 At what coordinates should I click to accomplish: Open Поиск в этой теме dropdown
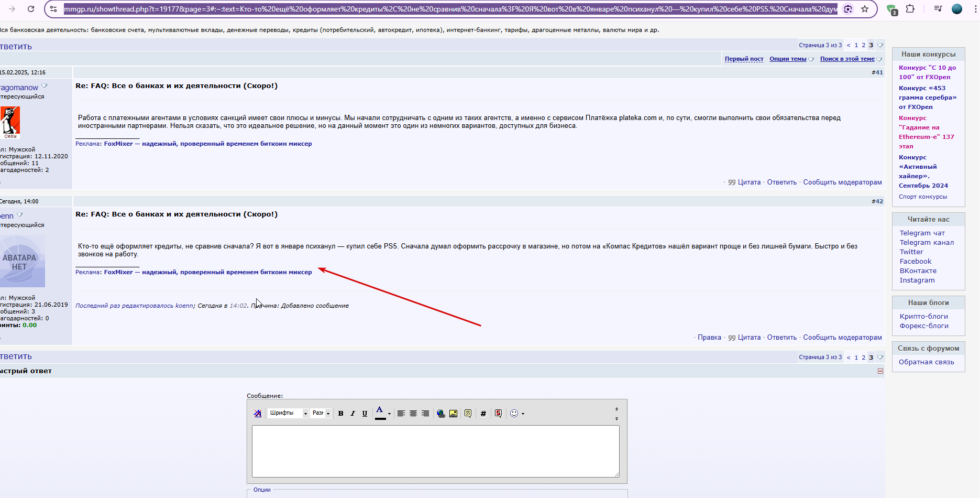(851, 59)
